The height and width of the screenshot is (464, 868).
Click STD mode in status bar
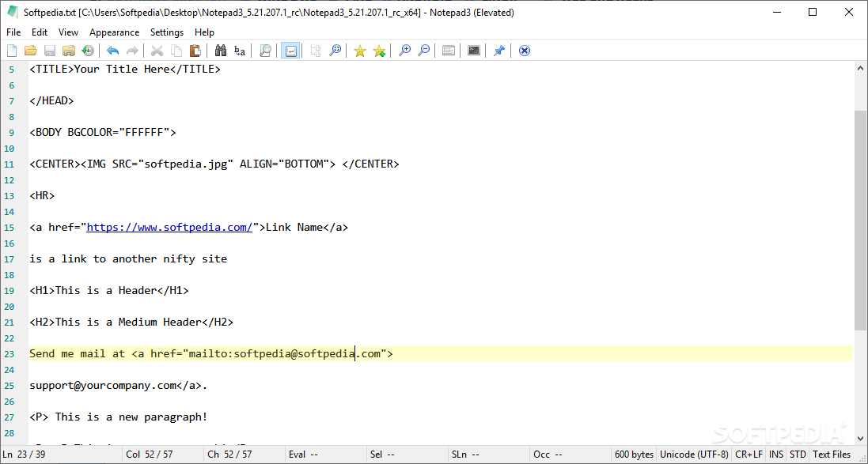point(798,455)
